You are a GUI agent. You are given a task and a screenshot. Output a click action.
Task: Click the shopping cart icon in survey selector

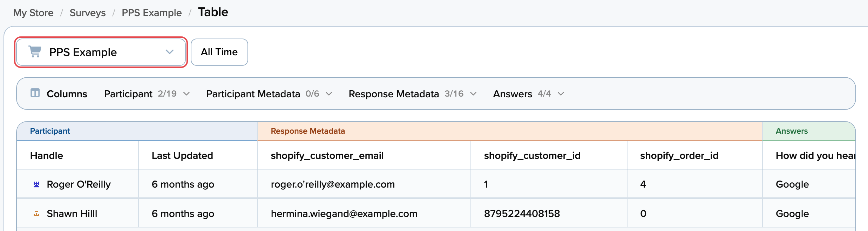[35, 52]
